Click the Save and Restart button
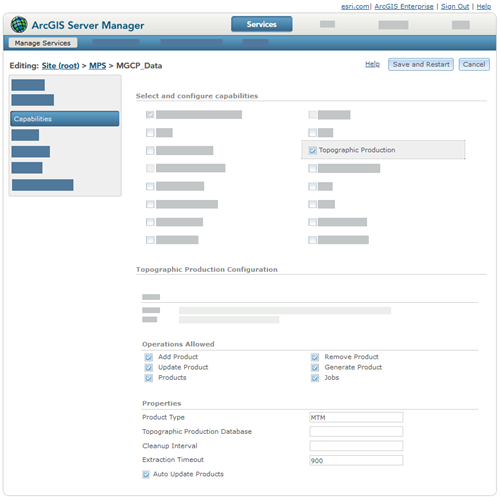Image resolution: width=500 pixels, height=497 pixels. [x=421, y=64]
